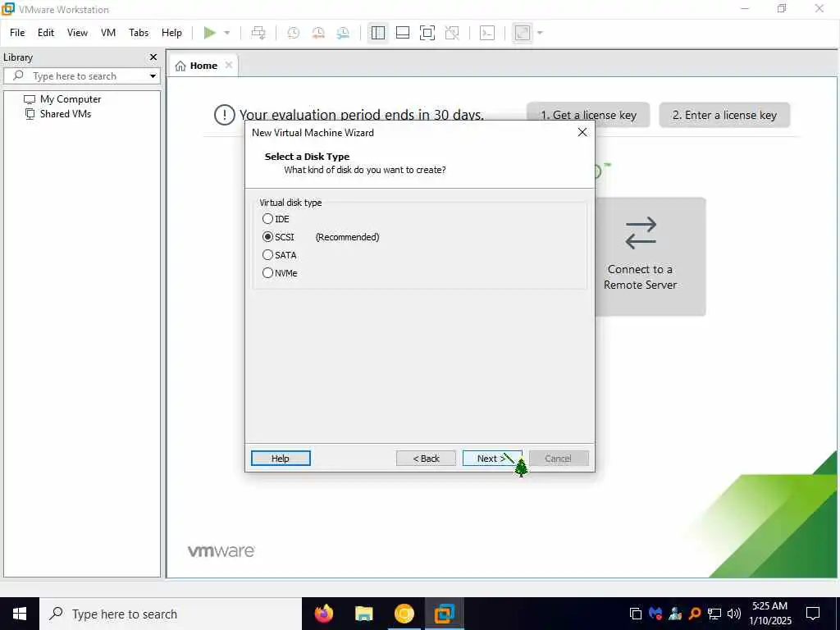This screenshot has width=840, height=630.
Task: Click the Take Snapshot clock icon
Action: [293, 33]
